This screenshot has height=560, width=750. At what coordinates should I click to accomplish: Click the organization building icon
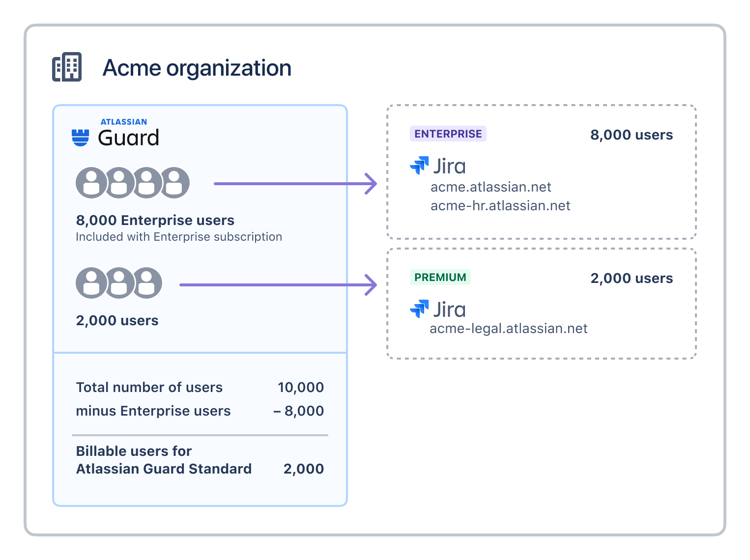[67, 67]
